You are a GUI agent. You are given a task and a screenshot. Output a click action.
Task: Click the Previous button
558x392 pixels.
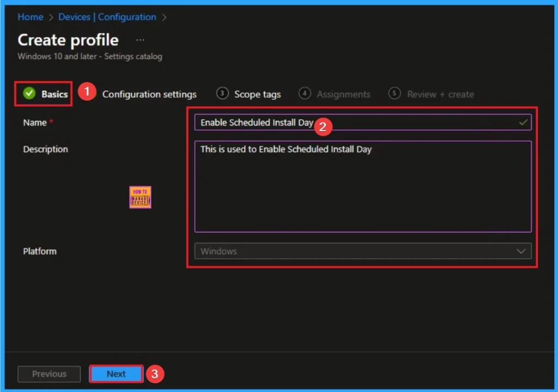48,374
